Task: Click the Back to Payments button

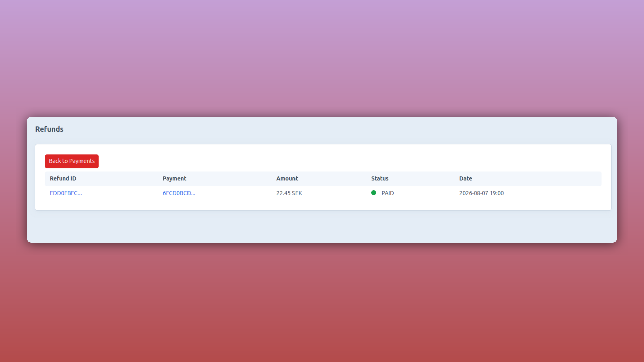Action: coord(71,161)
